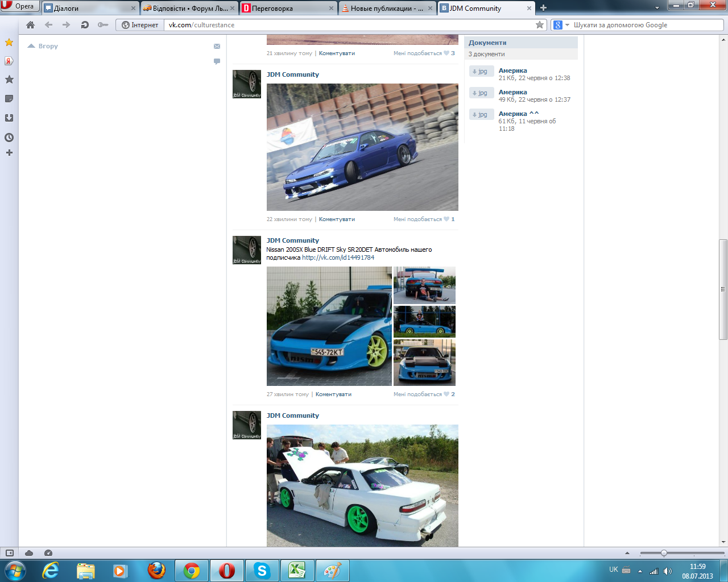
Task: Open a new browser tab
Action: point(543,8)
